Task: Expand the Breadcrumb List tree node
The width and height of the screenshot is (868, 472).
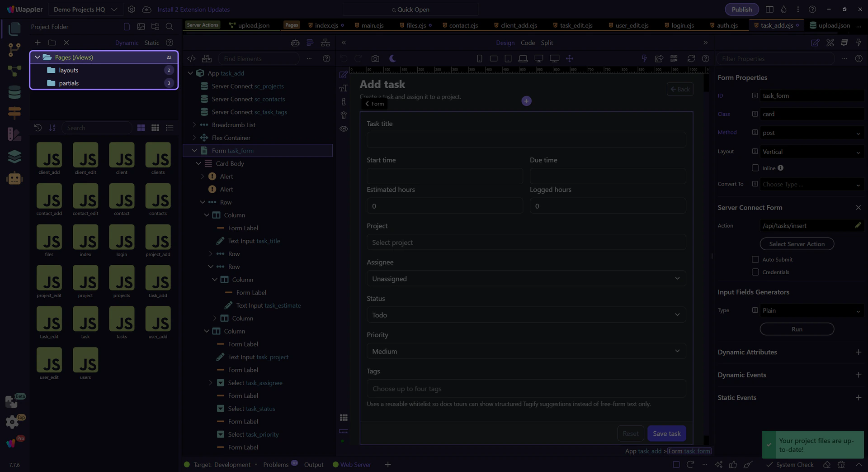Action: (x=194, y=125)
